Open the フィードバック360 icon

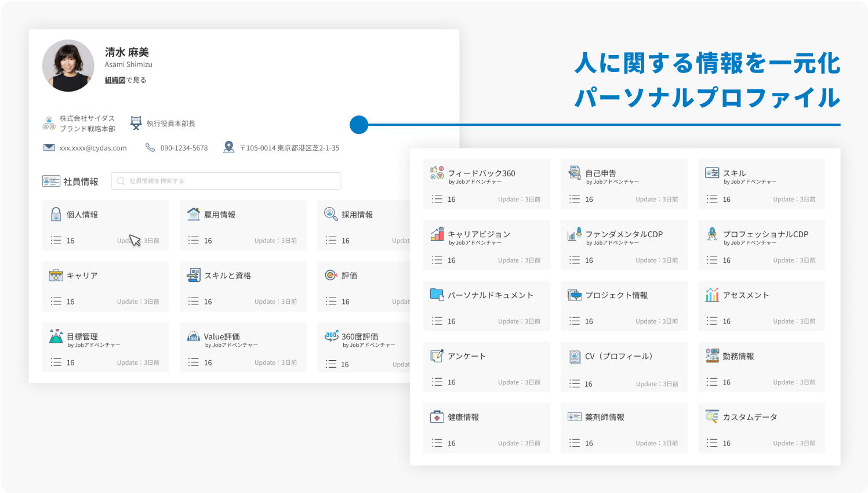437,173
